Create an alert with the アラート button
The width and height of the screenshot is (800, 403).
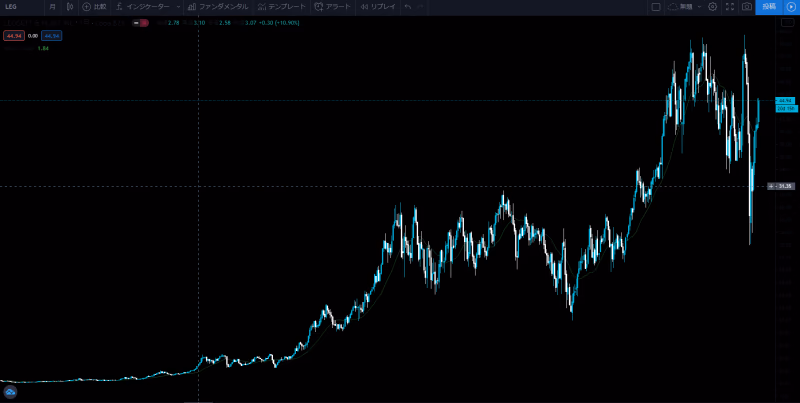pos(333,6)
